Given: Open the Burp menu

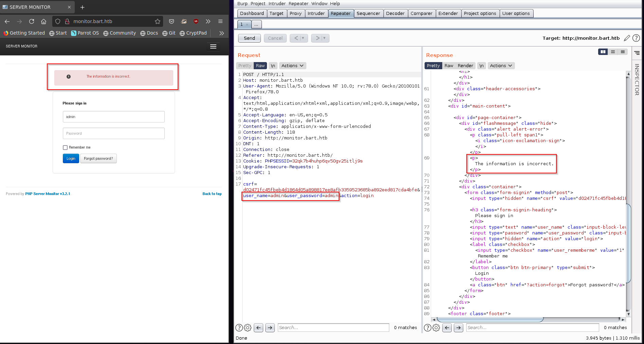Looking at the screenshot, I should (242, 4).
